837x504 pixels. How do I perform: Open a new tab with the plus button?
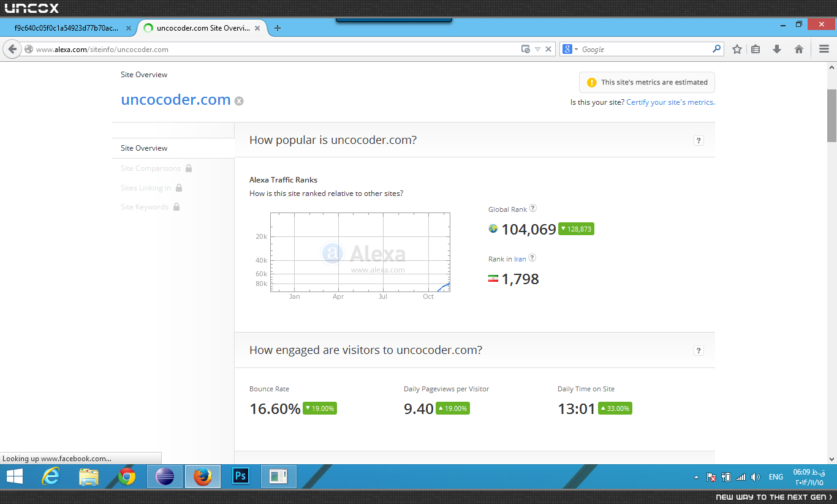pyautogui.click(x=278, y=28)
